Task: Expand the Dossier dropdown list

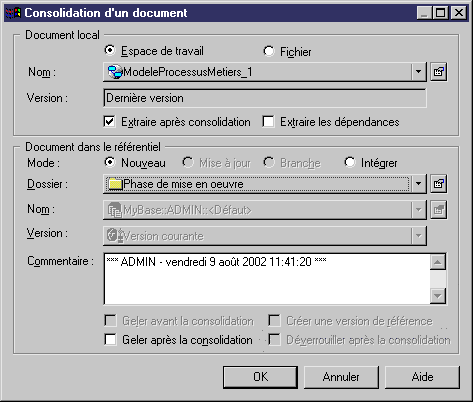Action: click(418, 184)
